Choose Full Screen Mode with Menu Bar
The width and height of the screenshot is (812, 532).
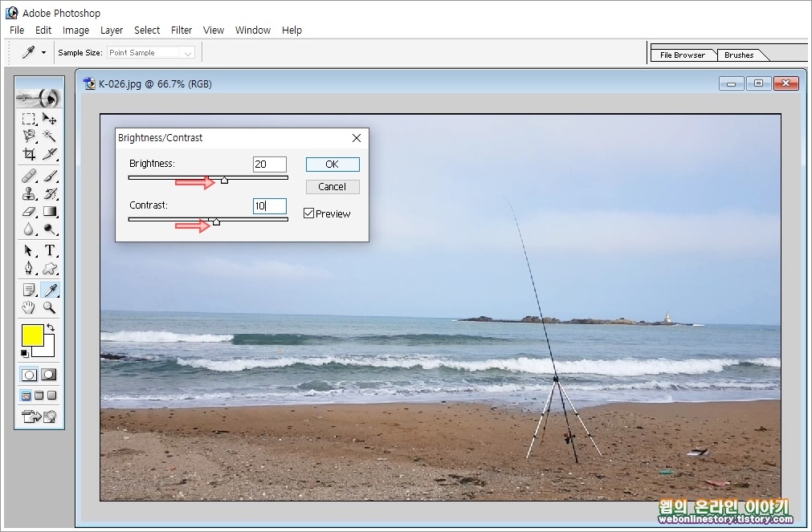(39, 396)
